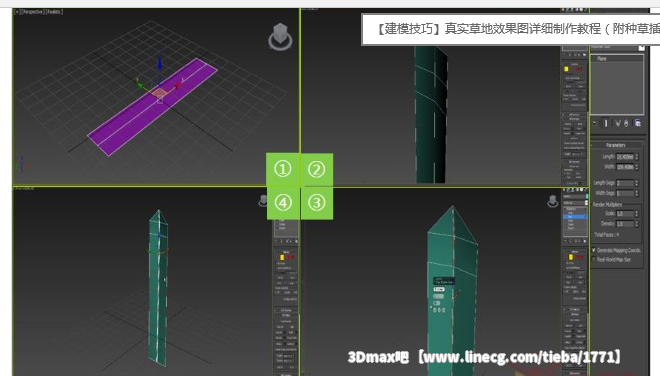Click the make unique icon in the modifier stack

pos(617,123)
